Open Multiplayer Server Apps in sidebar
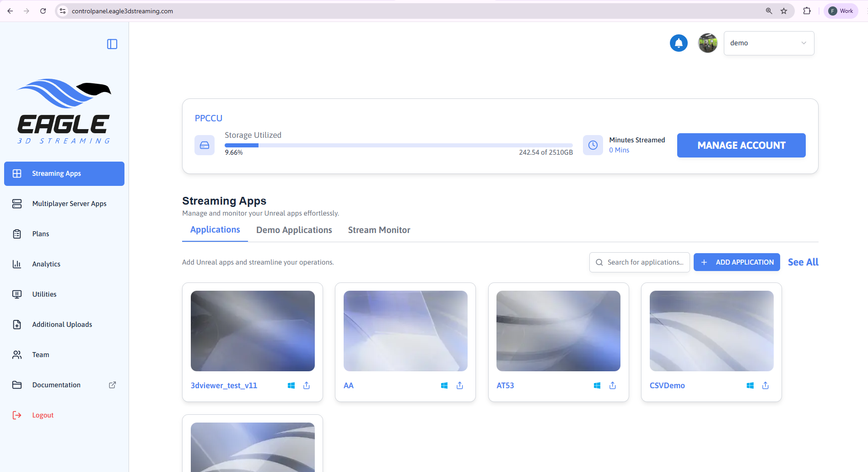Viewport: 868px width, 472px height. 69,204
